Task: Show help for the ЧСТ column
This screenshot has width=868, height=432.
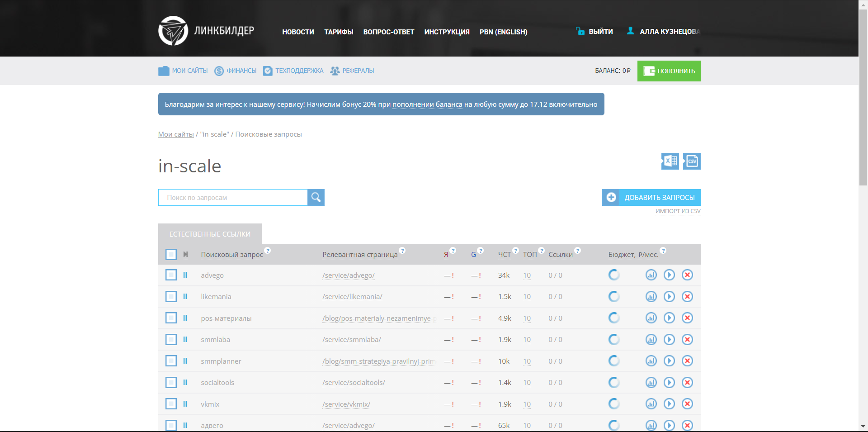Action: click(x=515, y=251)
